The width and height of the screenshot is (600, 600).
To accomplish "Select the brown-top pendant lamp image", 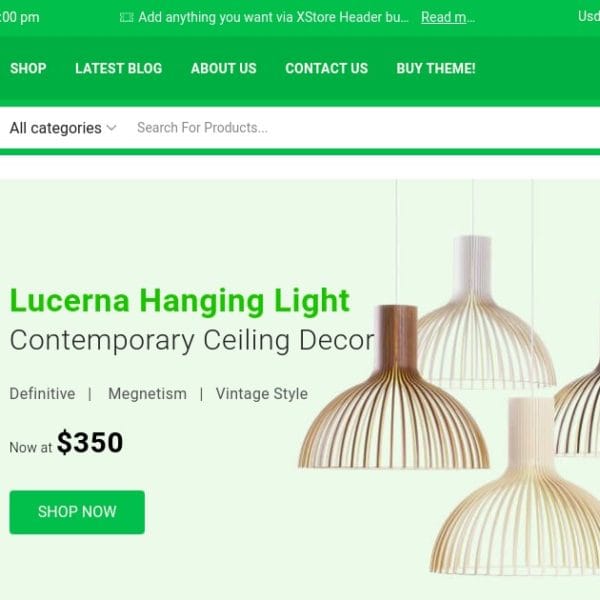I will (x=394, y=387).
